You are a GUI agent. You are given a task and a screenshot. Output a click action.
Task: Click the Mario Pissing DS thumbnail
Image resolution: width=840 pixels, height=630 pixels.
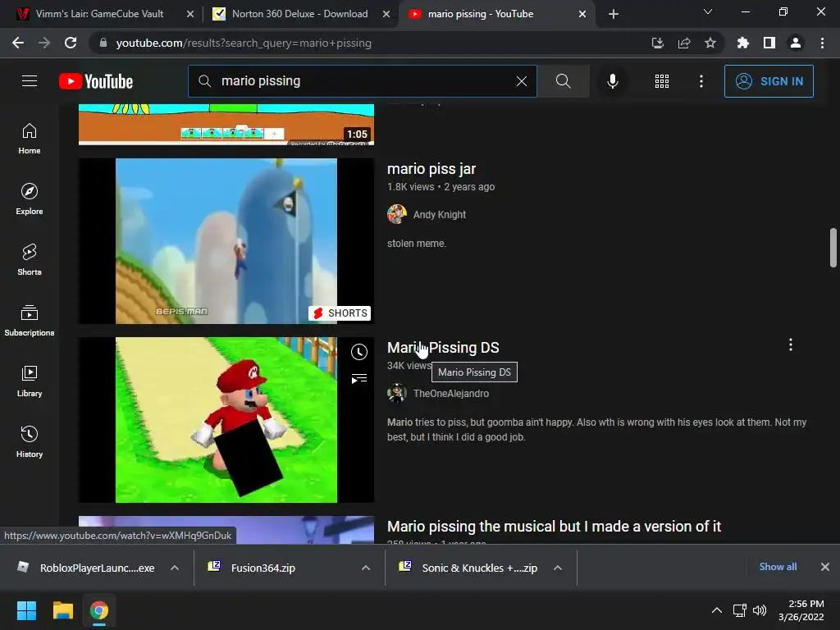[x=226, y=420]
